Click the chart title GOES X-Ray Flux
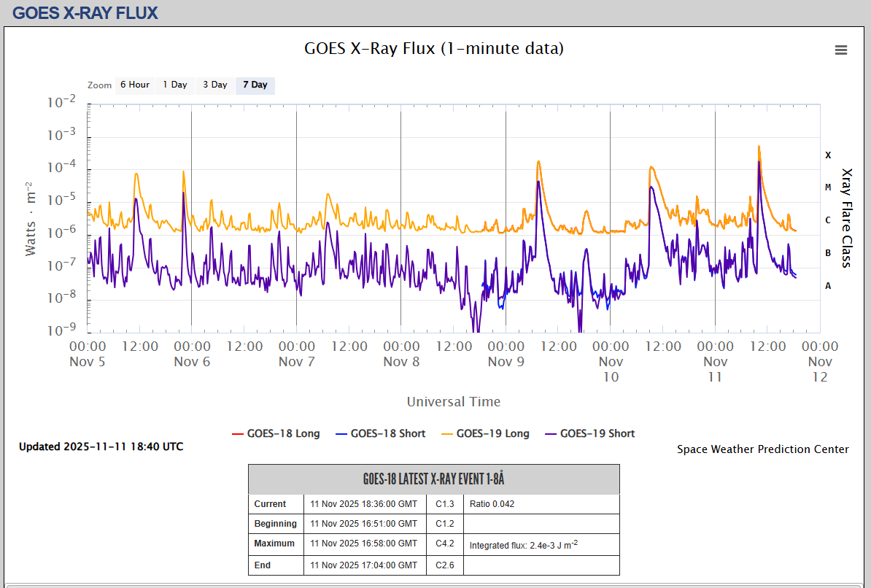This screenshot has height=588, width=871. coord(433,49)
